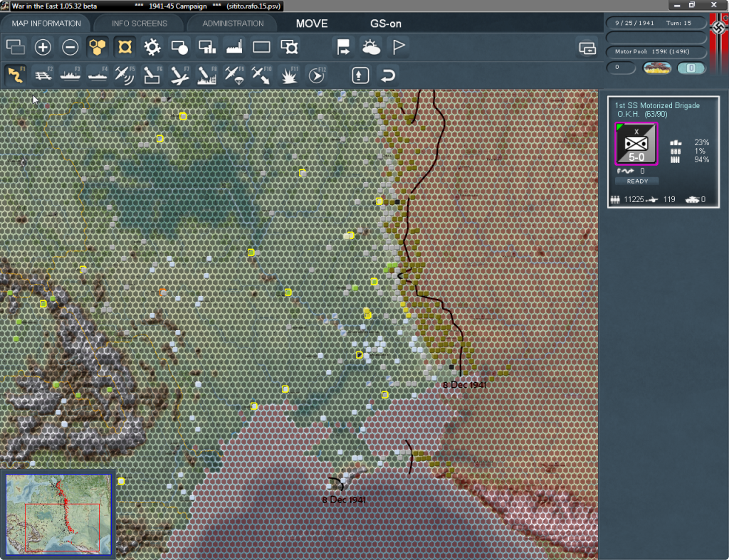
Task: Click the rectangle-with-frame toolbar icon
Action: pos(289,47)
